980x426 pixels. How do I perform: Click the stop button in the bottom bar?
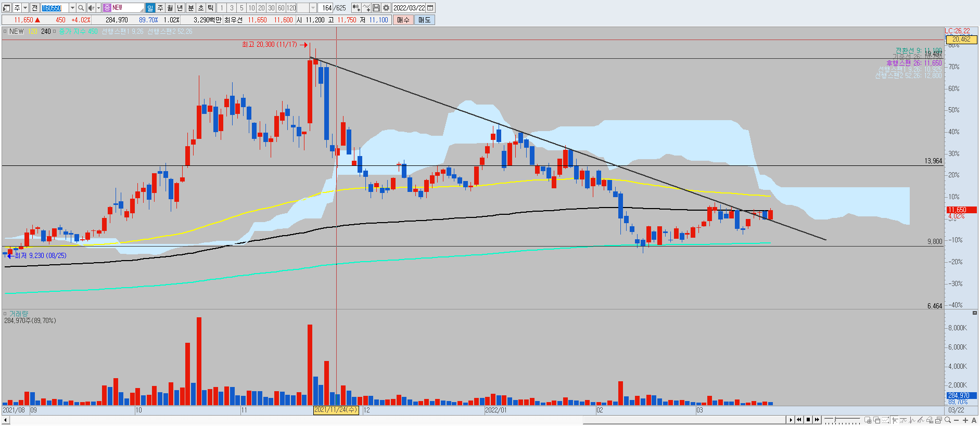tap(808, 420)
